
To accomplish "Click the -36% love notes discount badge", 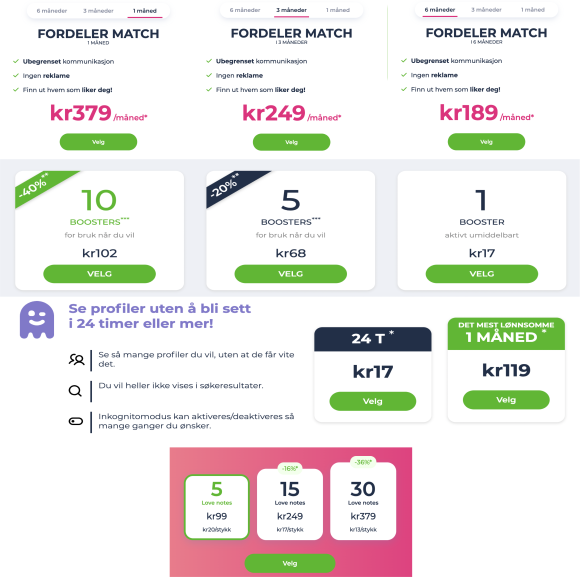I will pos(363,462).
